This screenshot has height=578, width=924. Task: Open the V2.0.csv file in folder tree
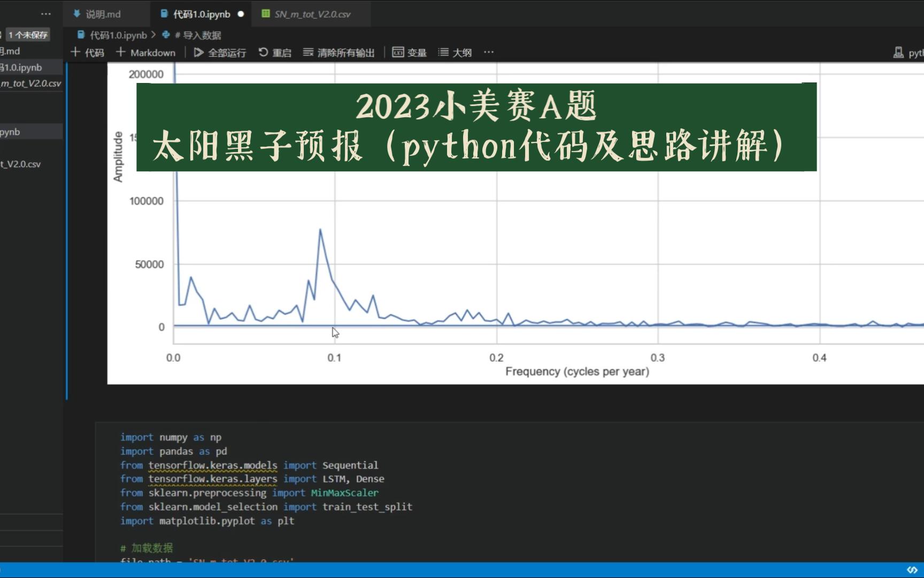31,164
